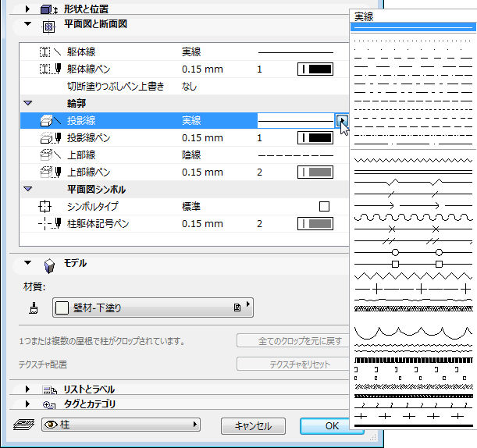Click the シンボルタイプ standard square box
The width and height of the screenshot is (477, 448).
pyautogui.click(x=324, y=207)
